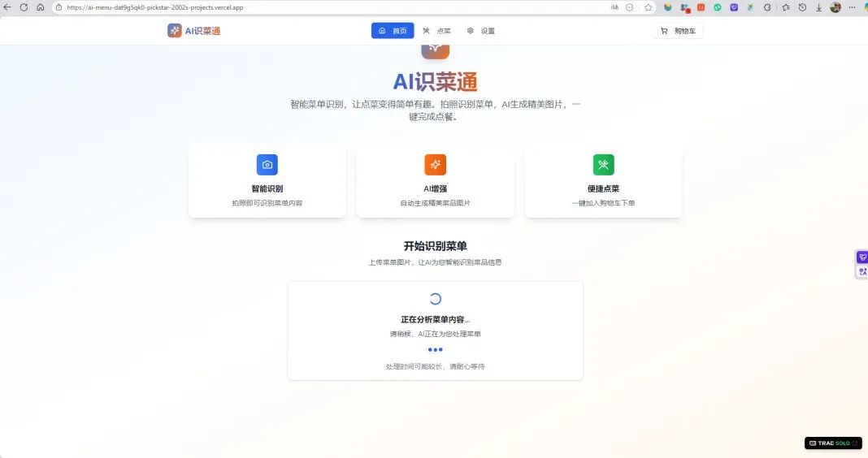
Task: Click the AI增强 card title
Action: 435,188
